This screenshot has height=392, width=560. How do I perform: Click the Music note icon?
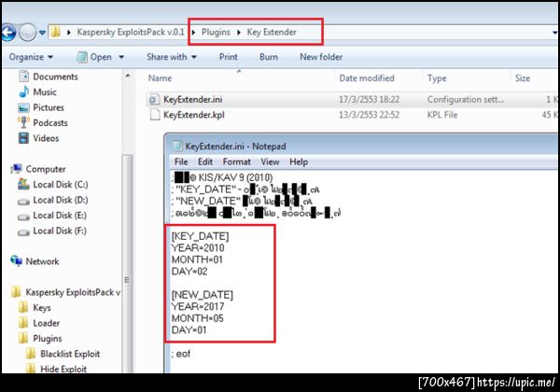(24, 91)
